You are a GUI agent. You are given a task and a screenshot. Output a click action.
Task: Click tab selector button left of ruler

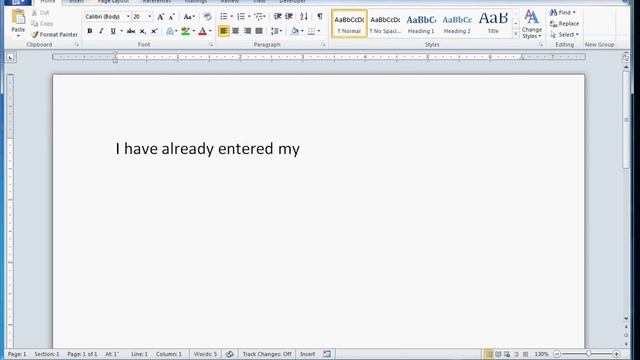(10, 58)
